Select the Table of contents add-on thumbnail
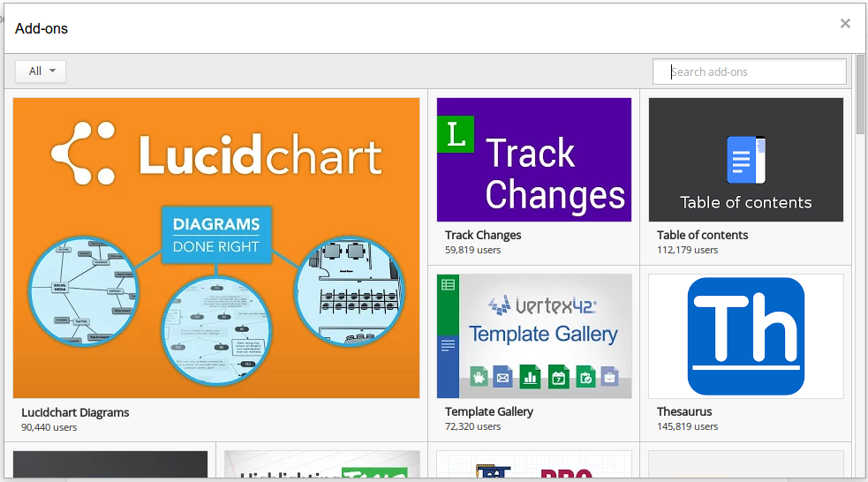The image size is (868, 482). (745, 160)
